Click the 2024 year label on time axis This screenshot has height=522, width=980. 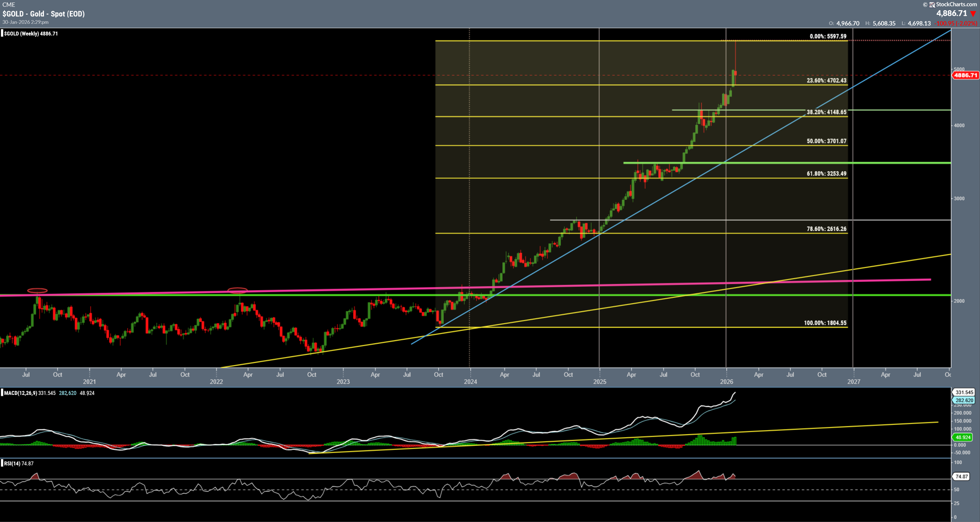coord(470,382)
